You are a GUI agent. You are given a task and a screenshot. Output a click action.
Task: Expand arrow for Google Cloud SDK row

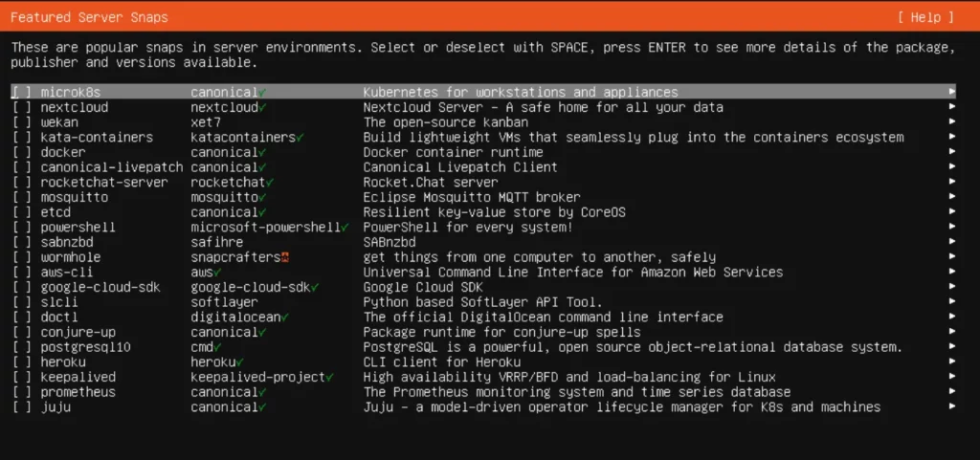click(x=952, y=287)
